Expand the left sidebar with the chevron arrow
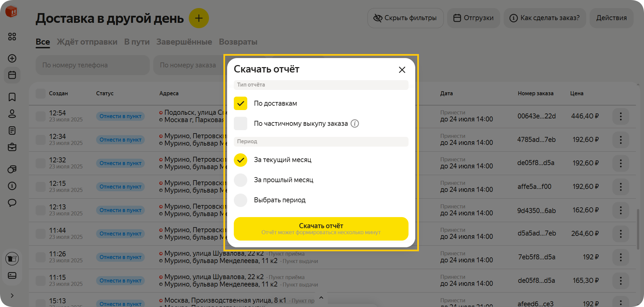 [12, 296]
